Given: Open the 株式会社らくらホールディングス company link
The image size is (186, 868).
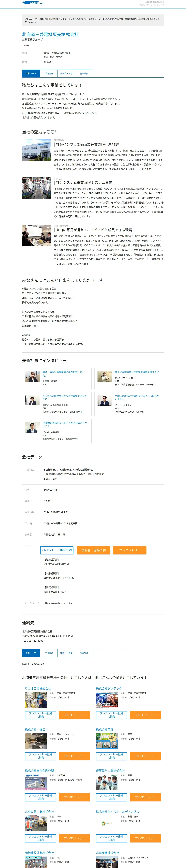Looking at the screenshot, I should (x=117, y=811).
